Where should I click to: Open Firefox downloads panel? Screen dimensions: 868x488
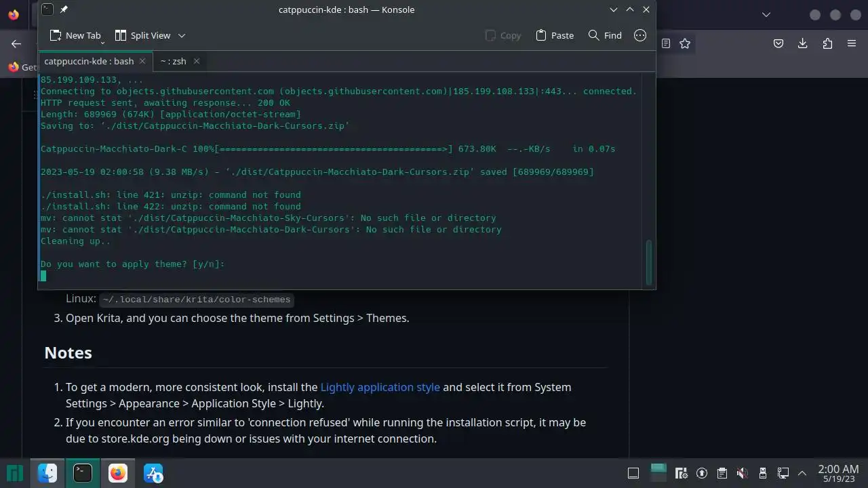tap(803, 43)
